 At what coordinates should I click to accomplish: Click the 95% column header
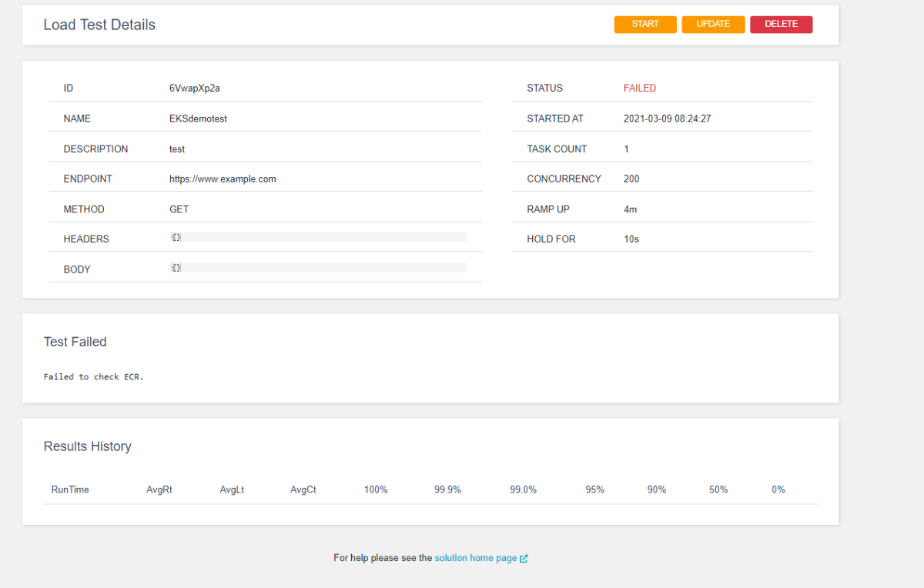click(x=594, y=489)
